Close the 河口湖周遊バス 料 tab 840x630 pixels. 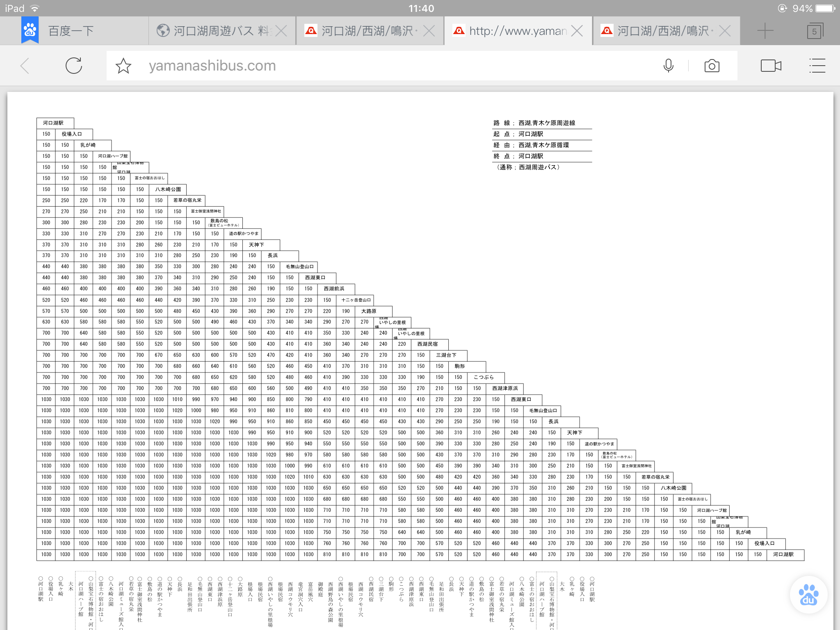point(281,31)
